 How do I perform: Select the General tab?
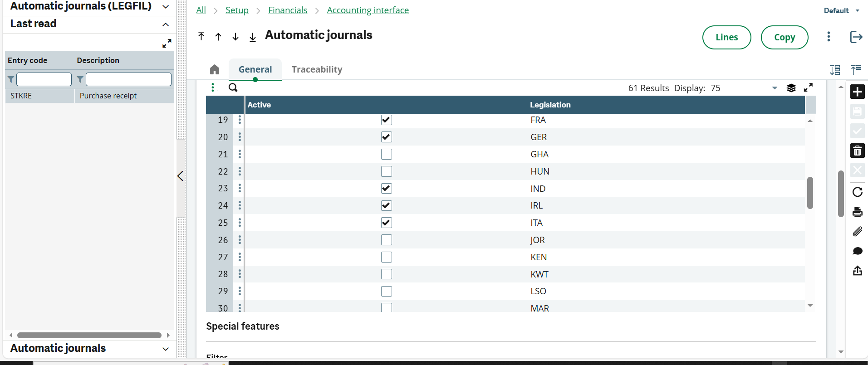tap(255, 69)
